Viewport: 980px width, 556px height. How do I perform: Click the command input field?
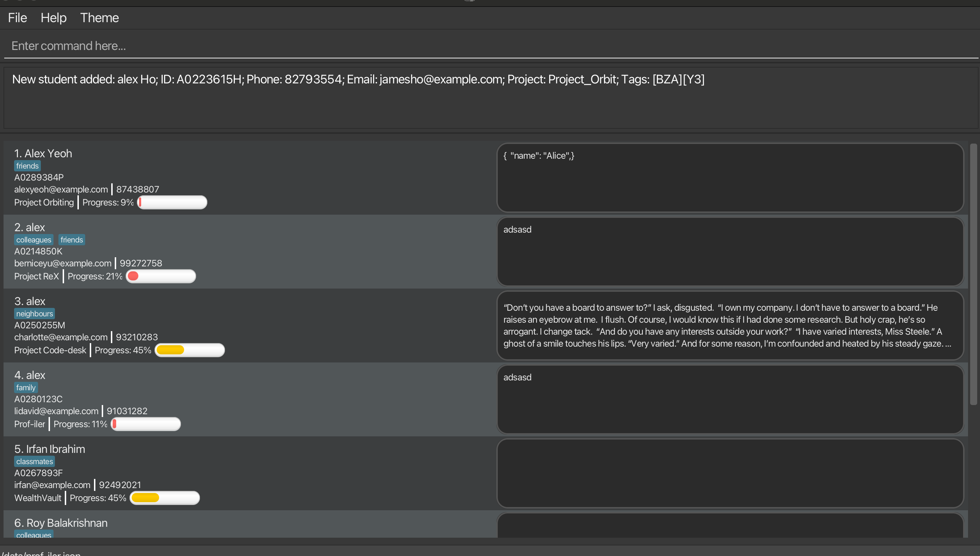(491, 46)
